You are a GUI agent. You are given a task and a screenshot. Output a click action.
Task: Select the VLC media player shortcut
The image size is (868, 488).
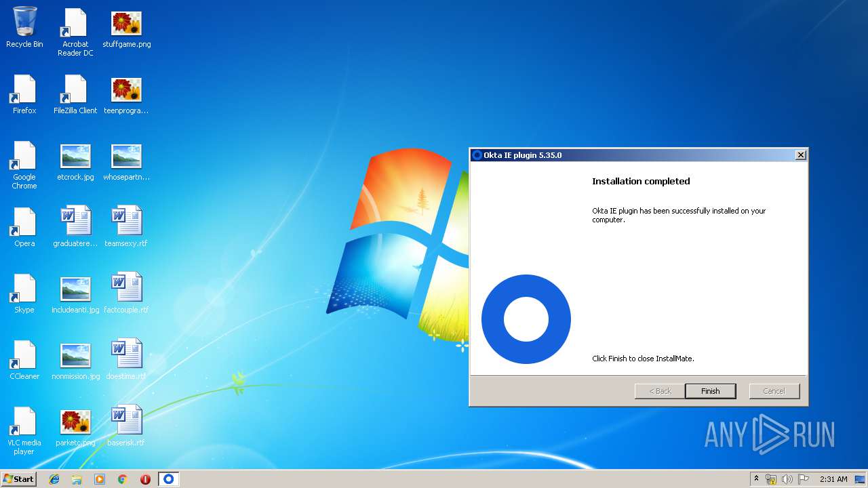click(24, 431)
